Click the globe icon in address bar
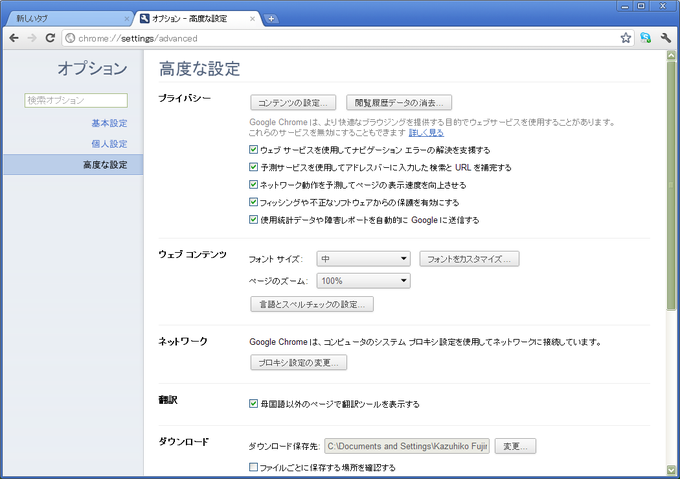 click(x=70, y=38)
